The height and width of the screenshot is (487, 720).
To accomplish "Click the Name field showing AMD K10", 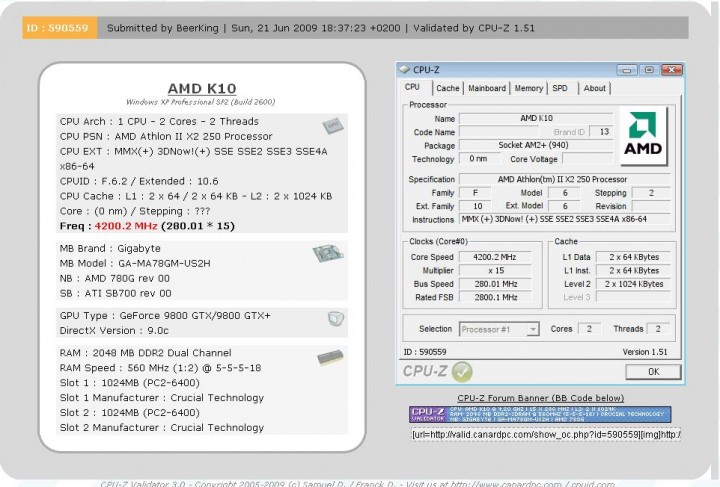I will click(536, 118).
